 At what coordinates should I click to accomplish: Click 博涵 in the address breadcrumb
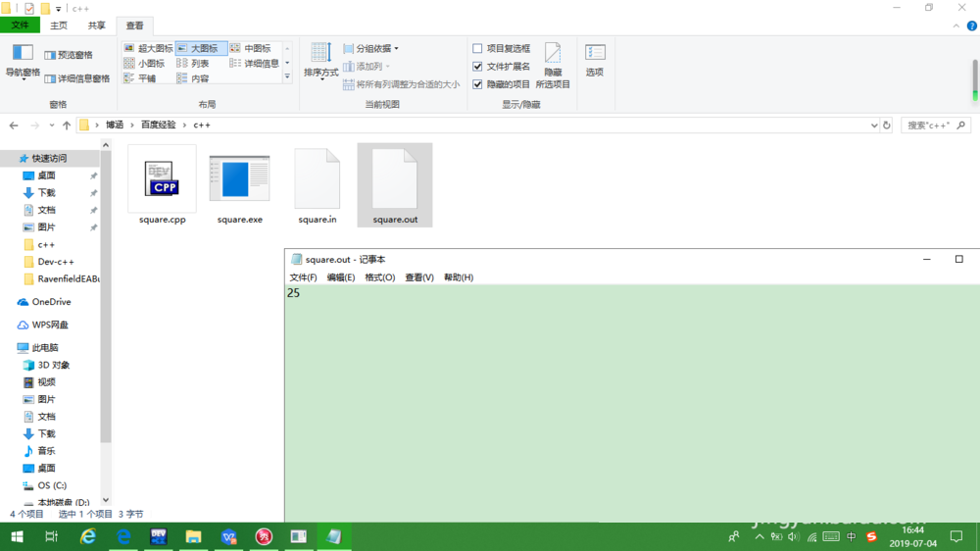point(115,125)
